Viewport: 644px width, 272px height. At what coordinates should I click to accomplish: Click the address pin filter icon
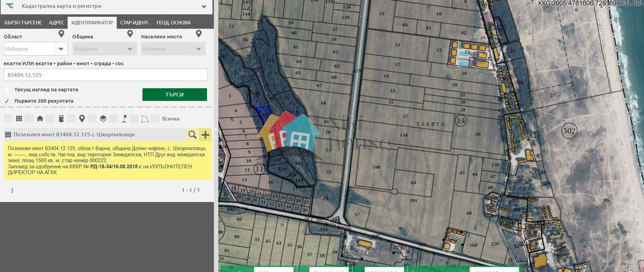tap(82, 119)
